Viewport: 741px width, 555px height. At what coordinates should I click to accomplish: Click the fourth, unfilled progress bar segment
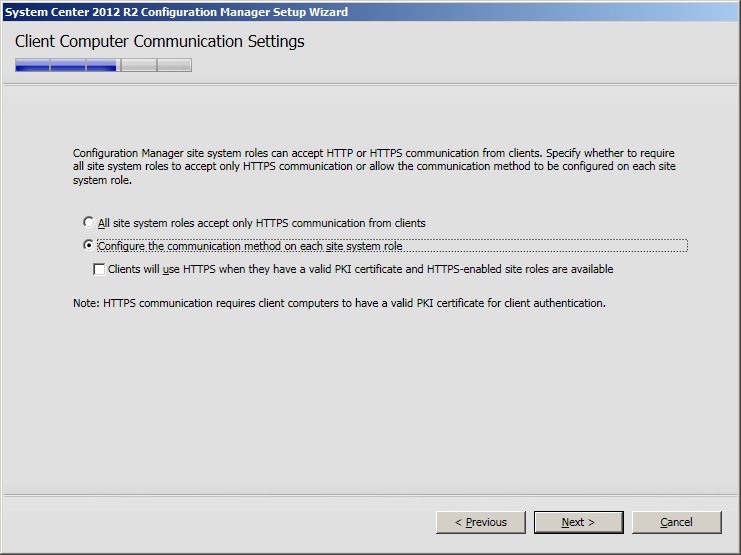[138, 66]
